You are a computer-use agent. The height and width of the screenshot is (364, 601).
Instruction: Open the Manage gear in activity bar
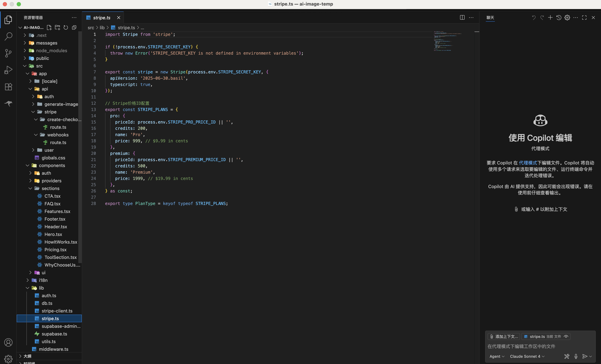(8, 359)
